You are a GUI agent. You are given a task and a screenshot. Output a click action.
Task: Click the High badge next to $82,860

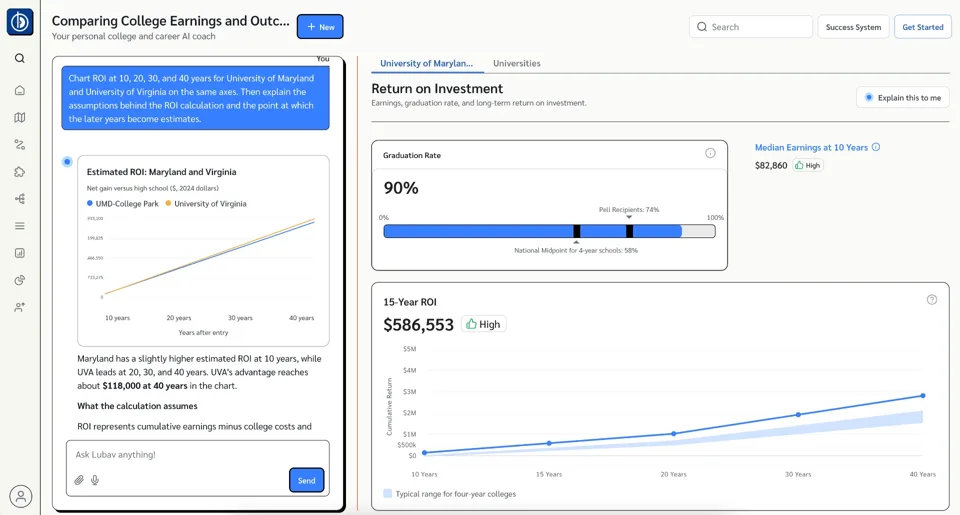point(808,165)
